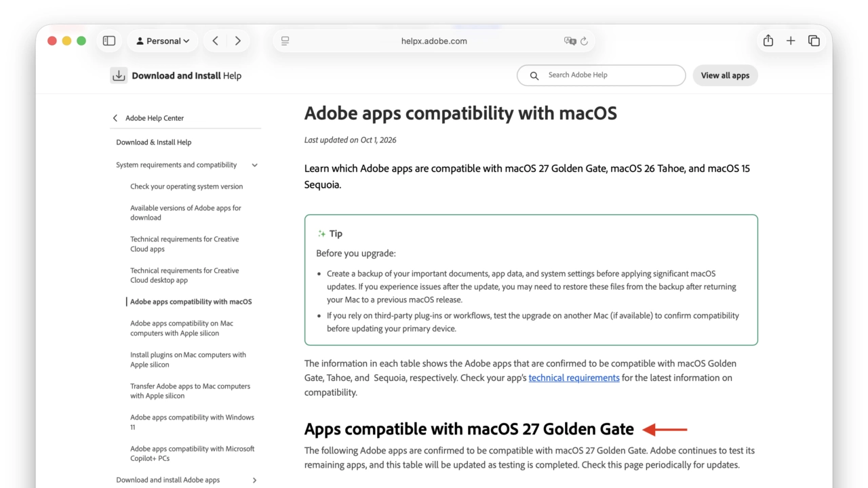Click the Search Adobe Help field
868x488 pixels.
[x=601, y=75]
